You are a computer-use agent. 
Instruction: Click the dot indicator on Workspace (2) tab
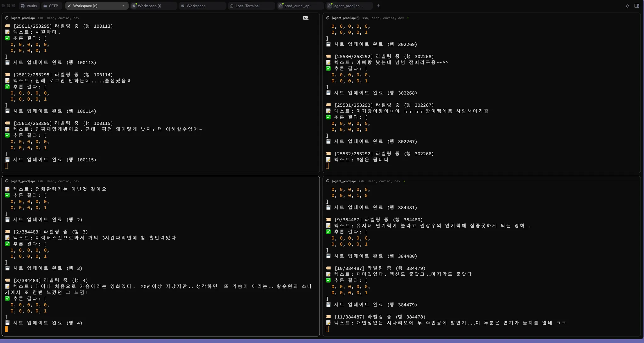(x=123, y=6)
